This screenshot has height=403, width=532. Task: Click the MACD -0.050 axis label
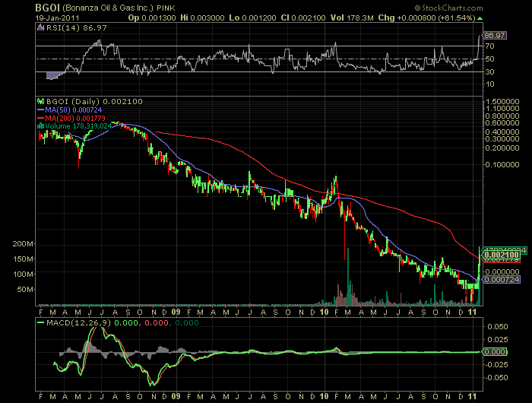pyautogui.click(x=496, y=378)
